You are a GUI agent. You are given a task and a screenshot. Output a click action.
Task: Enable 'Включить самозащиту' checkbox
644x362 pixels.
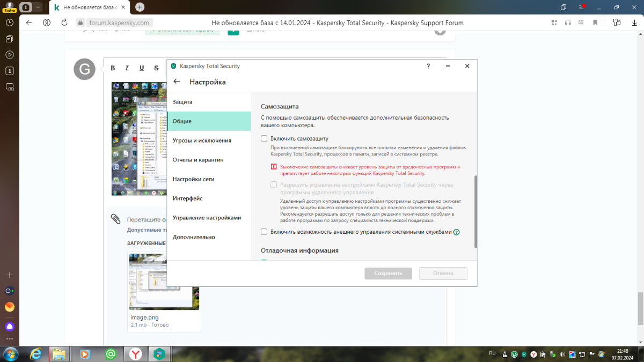click(264, 138)
